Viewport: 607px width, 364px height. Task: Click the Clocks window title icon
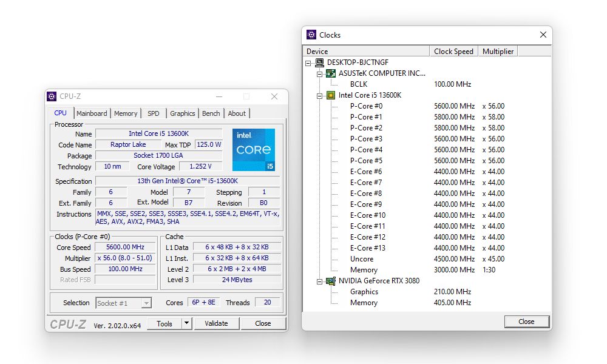(311, 35)
